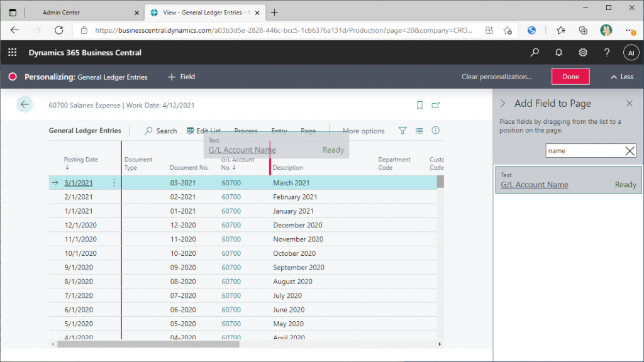Viewport: 644px width, 362px height.
Task: Click Search in the list action bar
Action: pos(160,131)
